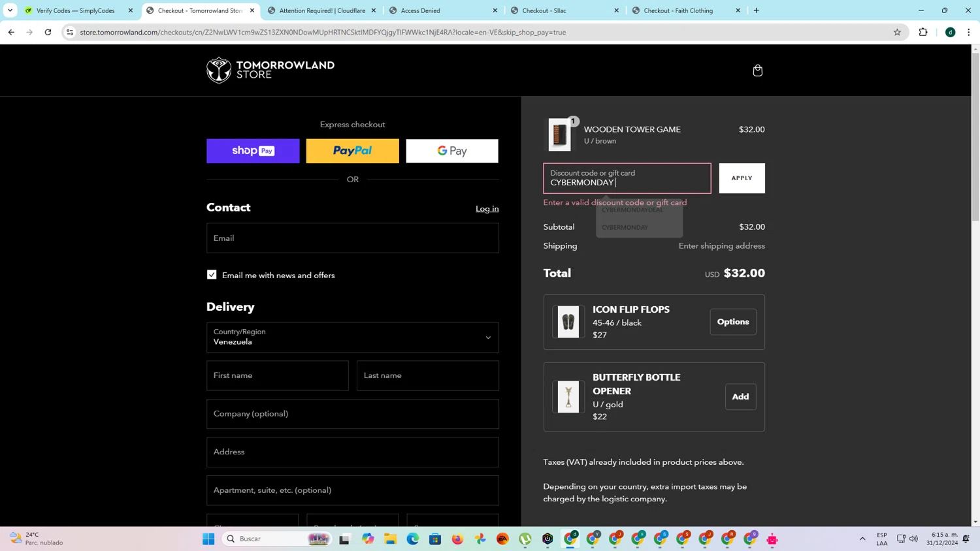Viewport: 980px width, 551px height.
Task: Open the tab search dropdown arrow
Action: pyautogui.click(x=10, y=10)
